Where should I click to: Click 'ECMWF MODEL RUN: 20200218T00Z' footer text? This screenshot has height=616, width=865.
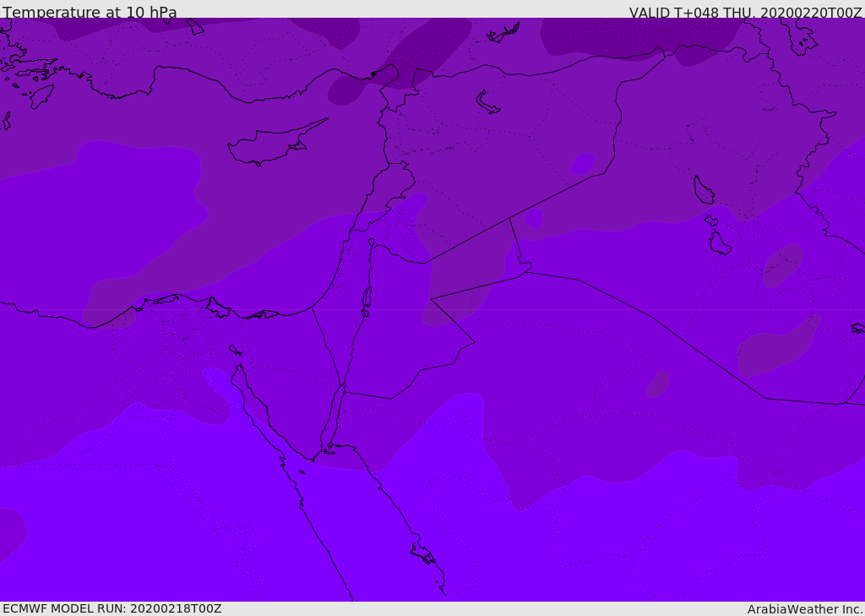click(x=112, y=608)
